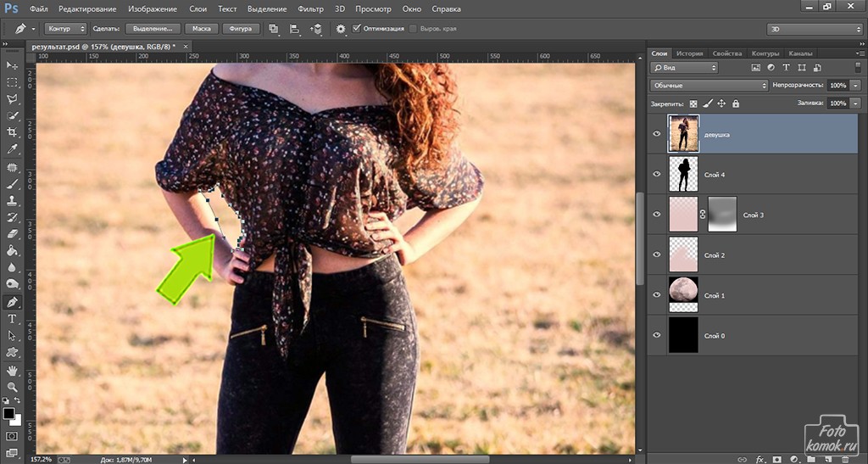Select the Eyedropper tool
Viewport: 868px width, 464px height.
[x=12, y=149]
